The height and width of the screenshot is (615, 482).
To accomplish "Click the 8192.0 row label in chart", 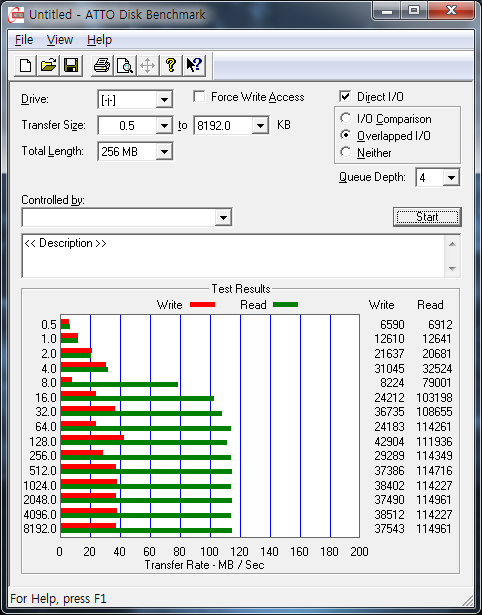I will [x=40, y=529].
